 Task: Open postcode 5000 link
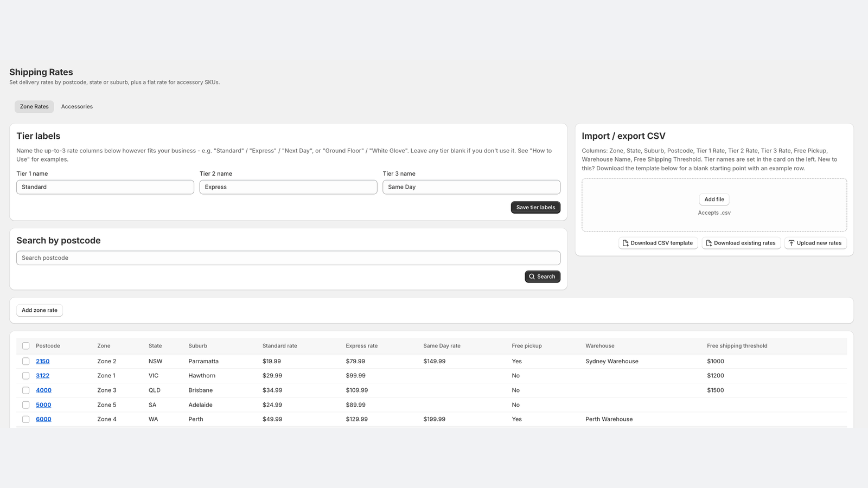[x=43, y=405]
